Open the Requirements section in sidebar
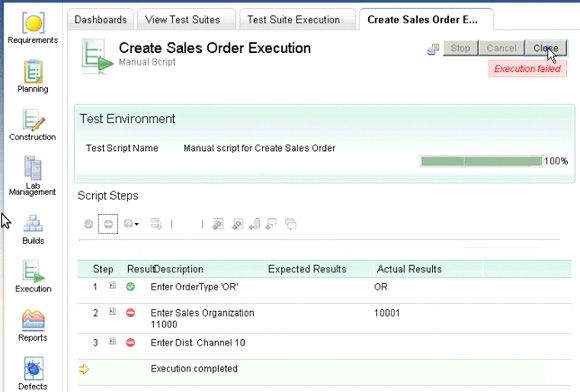The width and height of the screenshot is (580, 392). 33,28
